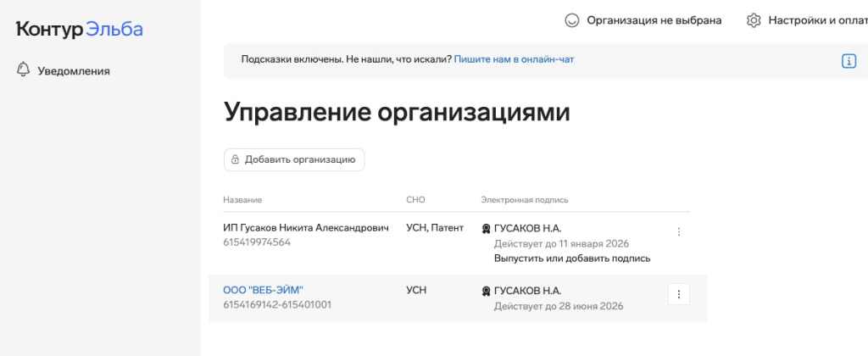The image size is (868, 356).
Task: Click the Название column header
Action: [x=242, y=200]
